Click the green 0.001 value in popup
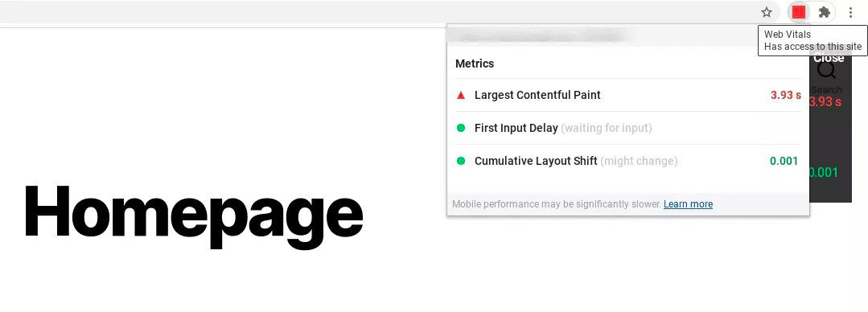Screen dimensions: 868x312 click(784, 162)
